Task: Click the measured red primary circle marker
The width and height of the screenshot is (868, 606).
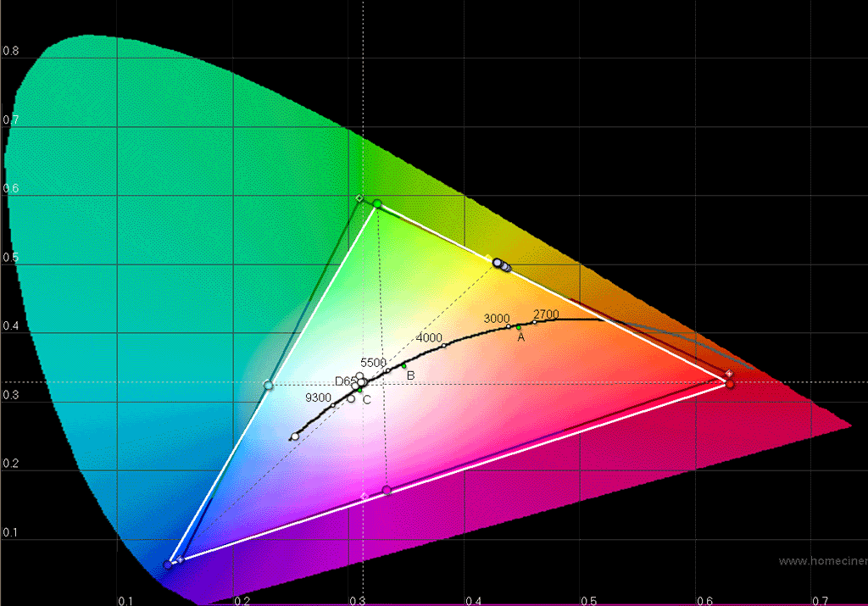Action: coord(729,384)
